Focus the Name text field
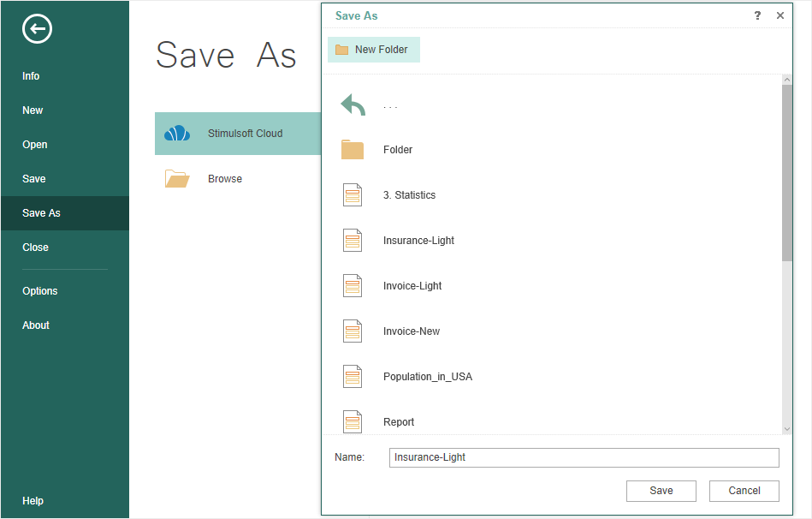The height and width of the screenshot is (519, 812). click(584, 457)
